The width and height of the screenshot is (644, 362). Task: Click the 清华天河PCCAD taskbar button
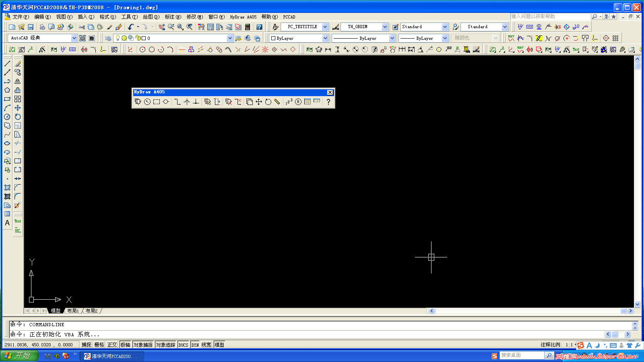(111, 356)
